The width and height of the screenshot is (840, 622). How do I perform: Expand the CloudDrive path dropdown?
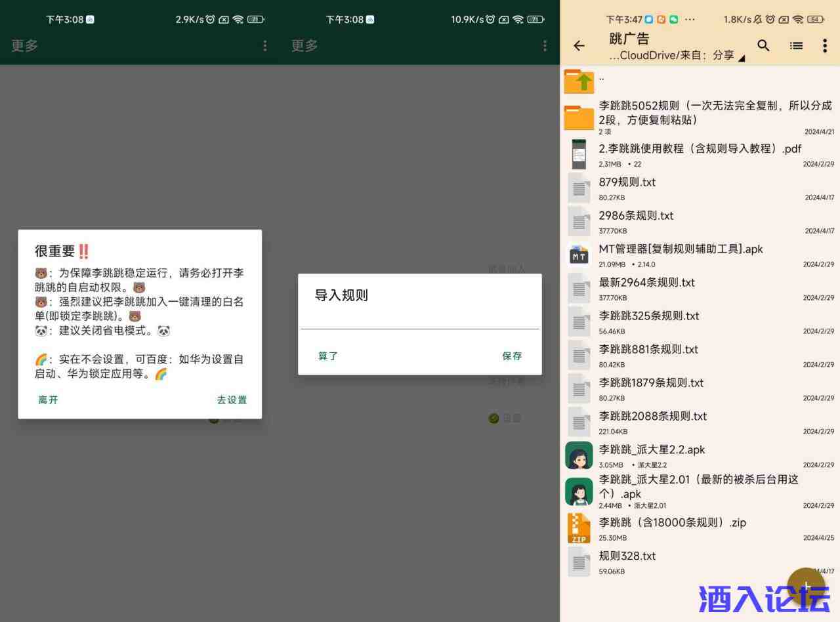pos(742,58)
